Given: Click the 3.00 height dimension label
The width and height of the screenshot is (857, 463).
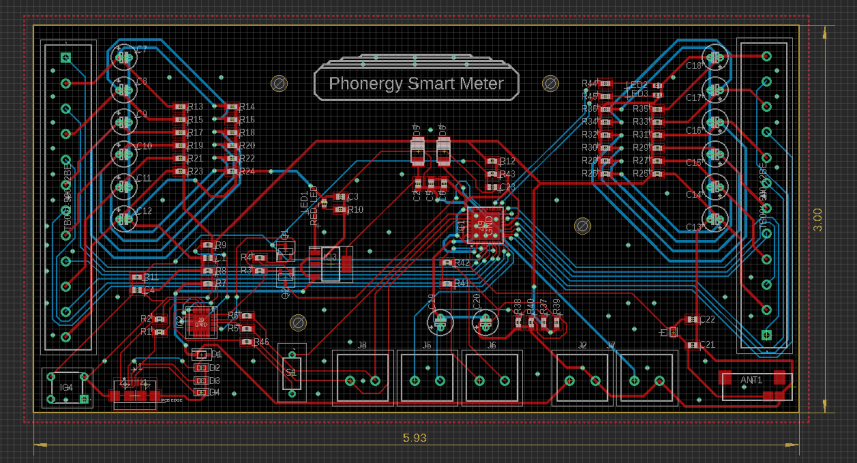Looking at the screenshot, I should [817, 216].
